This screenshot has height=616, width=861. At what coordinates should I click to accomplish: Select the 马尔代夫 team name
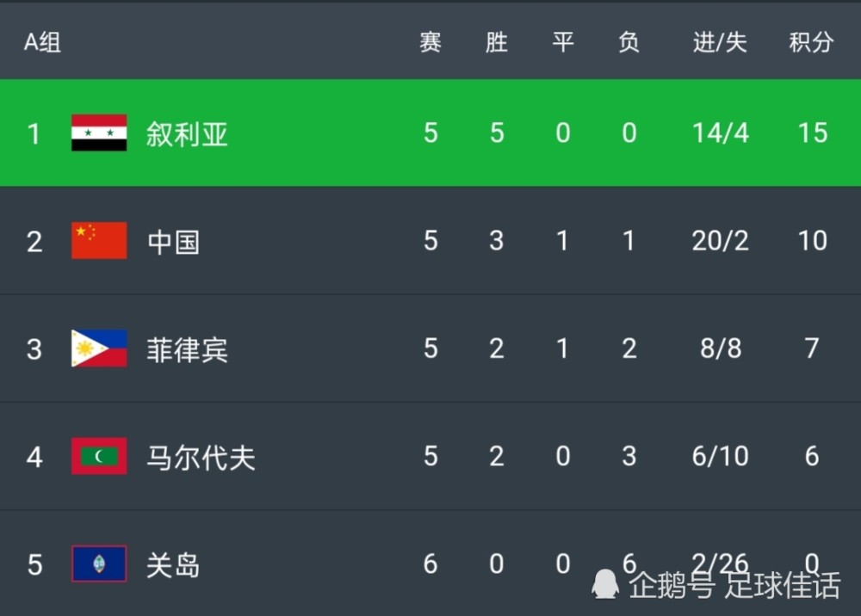coord(201,458)
